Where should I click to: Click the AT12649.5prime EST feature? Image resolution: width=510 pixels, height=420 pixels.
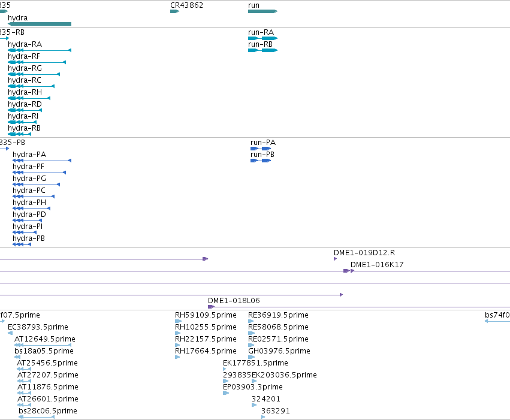click(43, 345)
